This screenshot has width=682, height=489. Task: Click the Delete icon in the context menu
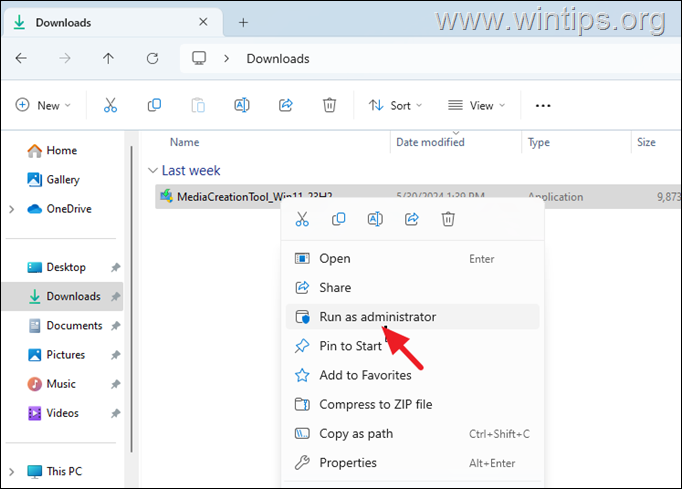[x=448, y=219]
